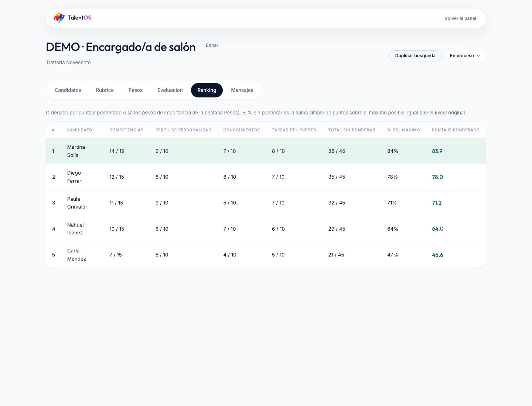Screen dimensions: 532x406
Task: Click weighted score 64.0
Action: coord(438,229)
